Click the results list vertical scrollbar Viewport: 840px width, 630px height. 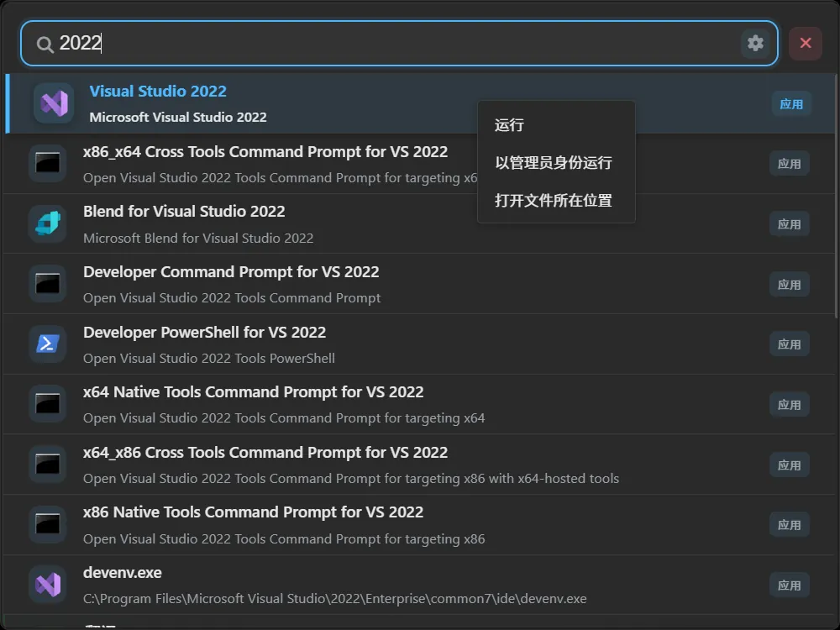(837, 196)
